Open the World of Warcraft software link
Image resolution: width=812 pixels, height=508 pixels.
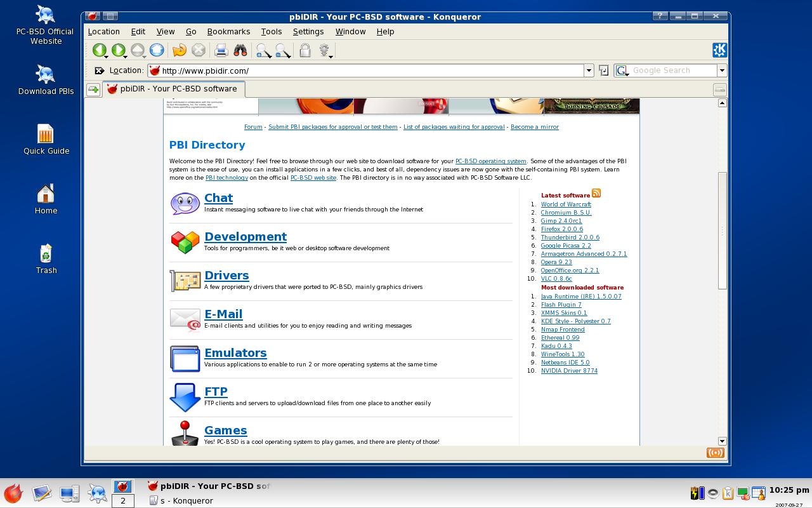coord(566,204)
